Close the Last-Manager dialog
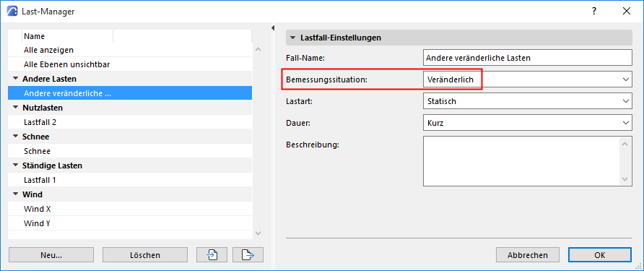 click(x=627, y=12)
